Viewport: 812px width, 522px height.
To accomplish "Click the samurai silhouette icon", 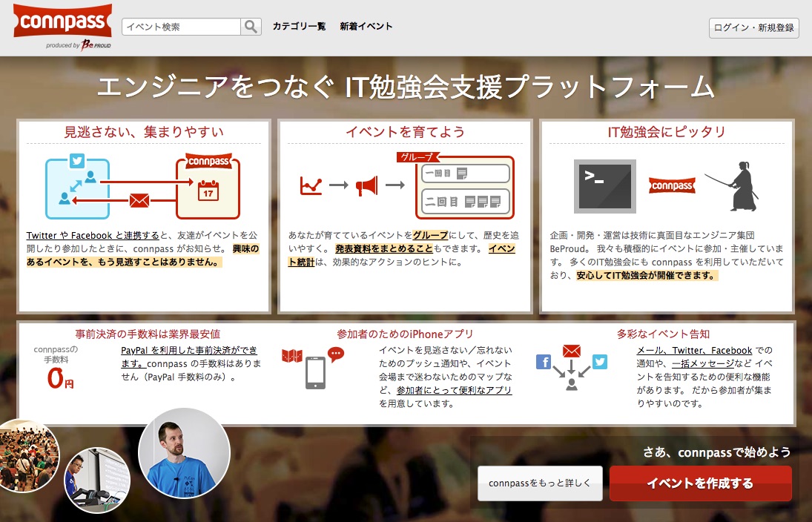I will point(733,186).
